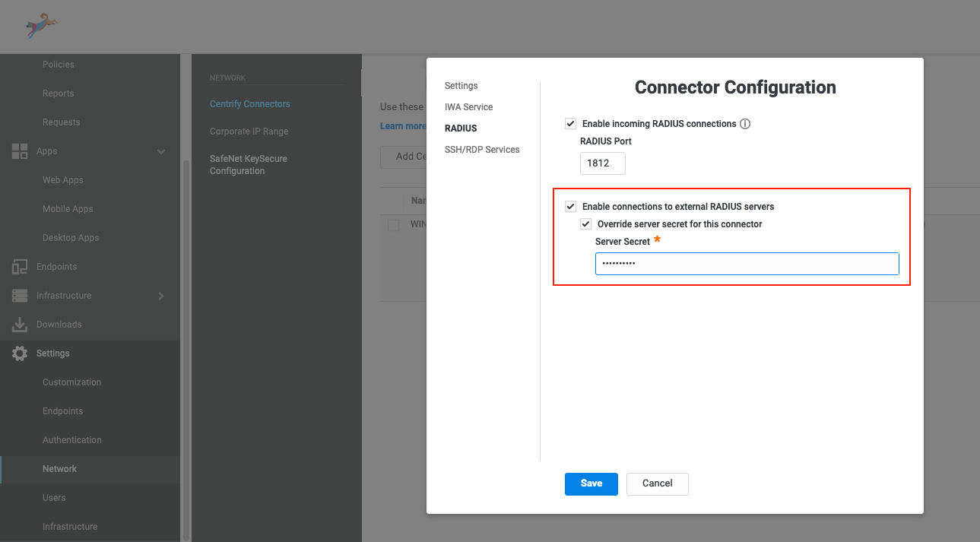Expand the Infrastructure sidebar section
Screen dimensions: 980x542
pos(160,295)
